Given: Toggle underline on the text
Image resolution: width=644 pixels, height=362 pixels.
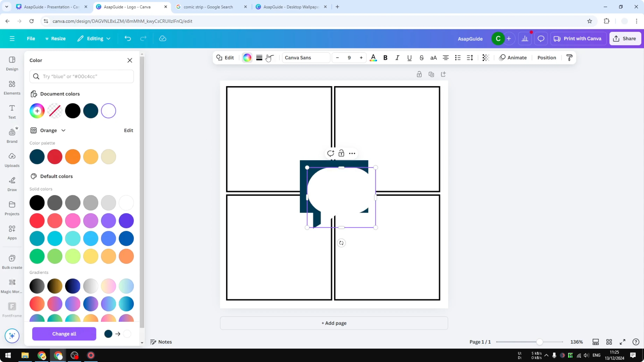Looking at the screenshot, I should pos(409,58).
